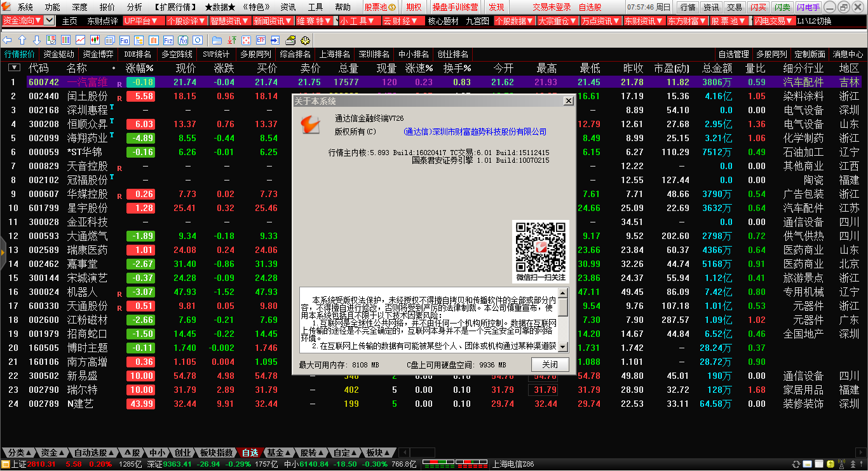
Task: Click the F10 company info icon
Action: (125, 40)
